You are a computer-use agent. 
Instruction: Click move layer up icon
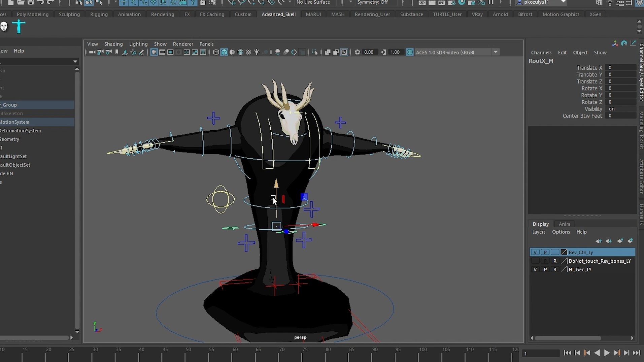coord(598,241)
